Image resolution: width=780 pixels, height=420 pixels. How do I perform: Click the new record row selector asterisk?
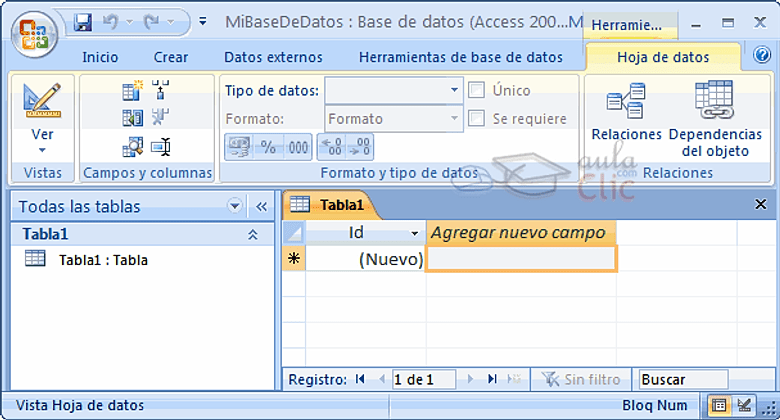294,258
